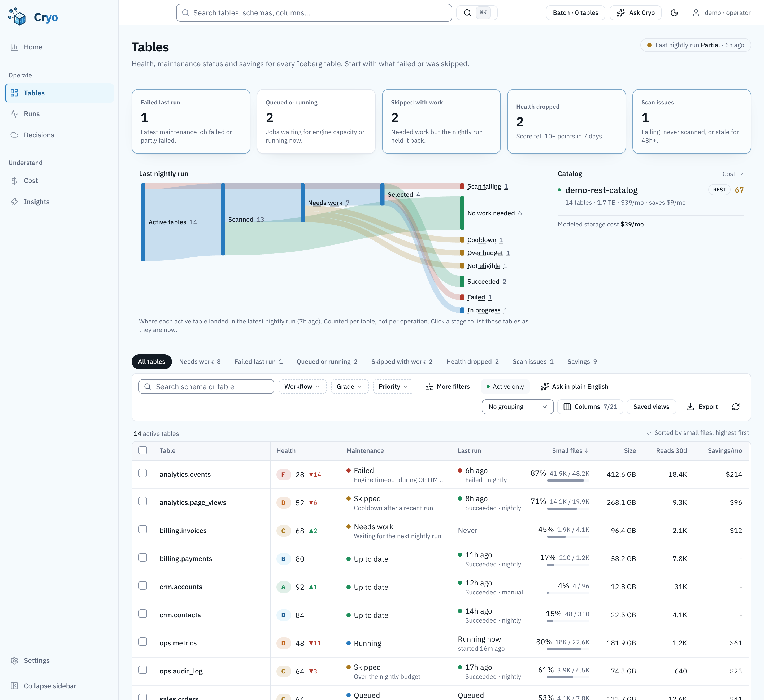Viewport: 764px width, 700px height.
Task: Open the No grouping dropdown
Action: [x=517, y=407]
